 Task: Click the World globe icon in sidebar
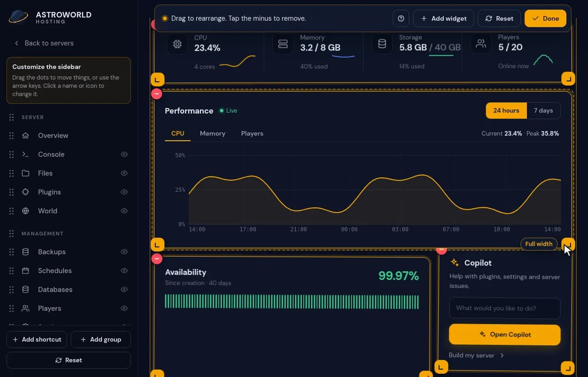(x=26, y=211)
